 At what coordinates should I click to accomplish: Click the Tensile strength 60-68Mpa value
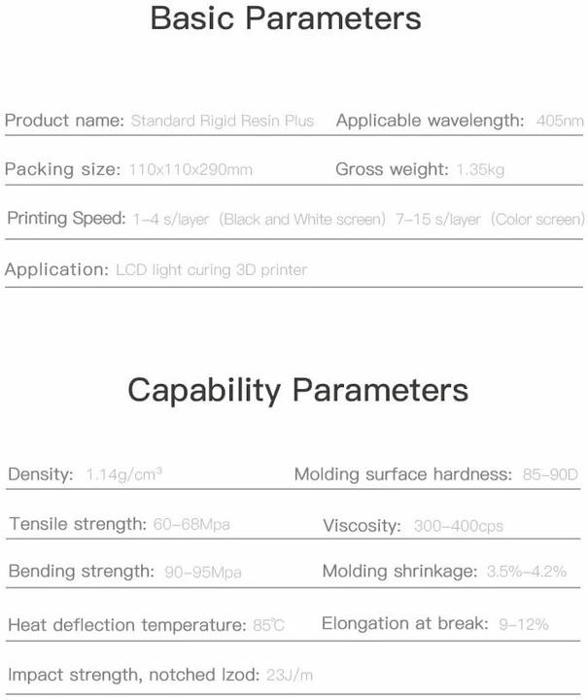[191, 524]
